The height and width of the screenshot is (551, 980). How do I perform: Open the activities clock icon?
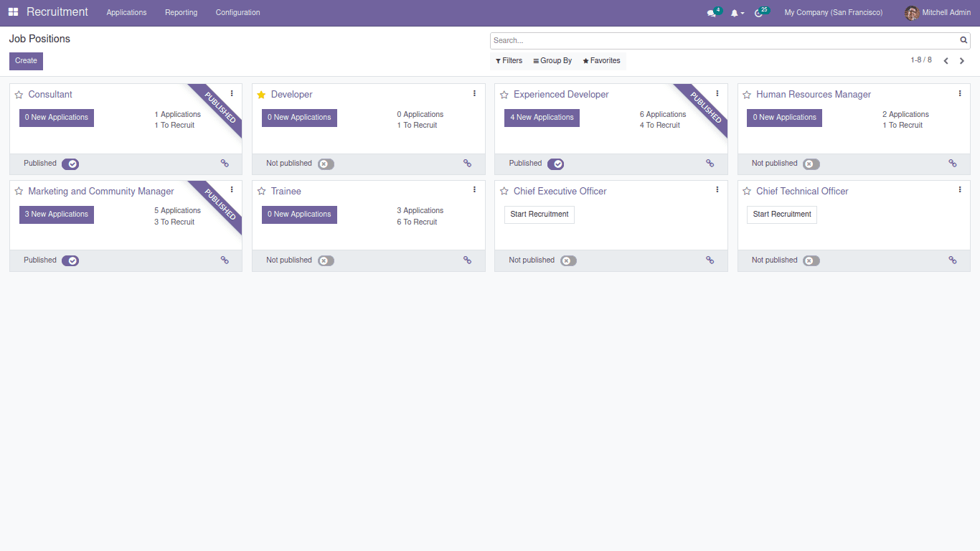(x=758, y=13)
